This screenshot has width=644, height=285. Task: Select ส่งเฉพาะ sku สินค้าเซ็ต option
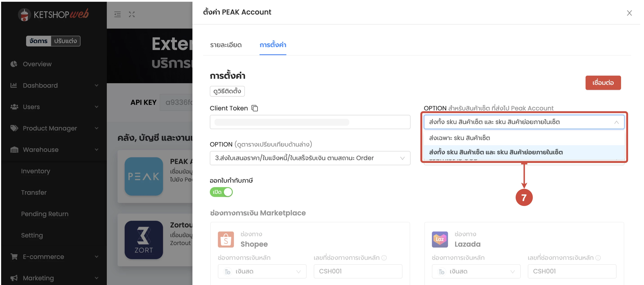click(x=459, y=138)
